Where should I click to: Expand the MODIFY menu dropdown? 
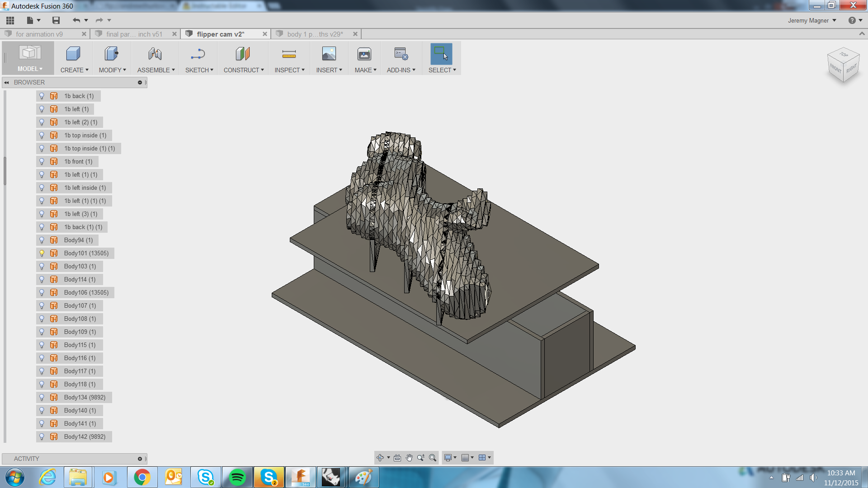tap(113, 70)
